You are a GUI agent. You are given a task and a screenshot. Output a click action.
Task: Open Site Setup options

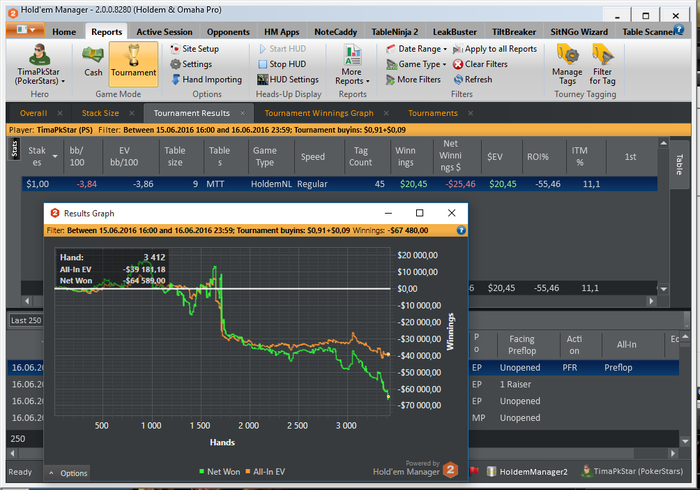point(194,49)
